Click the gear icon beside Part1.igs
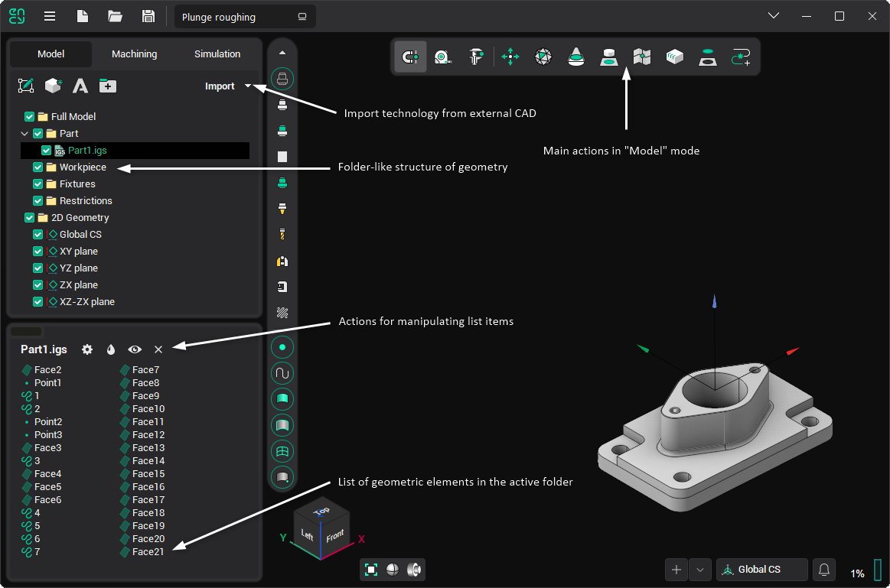890x588 pixels. (x=87, y=349)
